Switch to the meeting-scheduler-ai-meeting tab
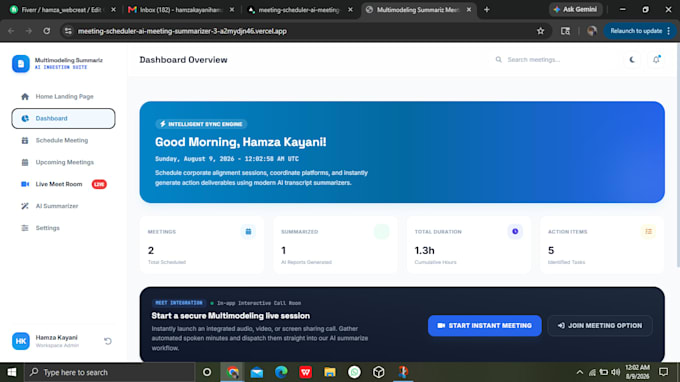 click(299, 10)
